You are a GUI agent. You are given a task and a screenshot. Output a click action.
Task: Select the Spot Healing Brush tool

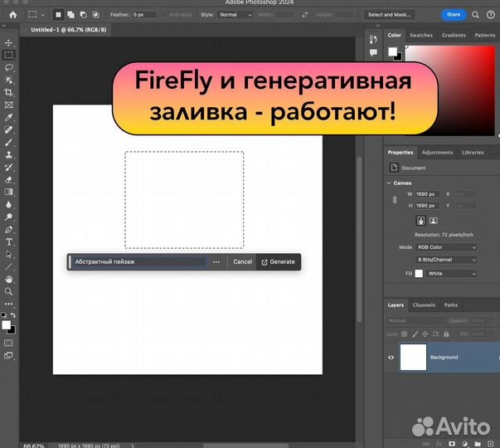click(x=8, y=130)
